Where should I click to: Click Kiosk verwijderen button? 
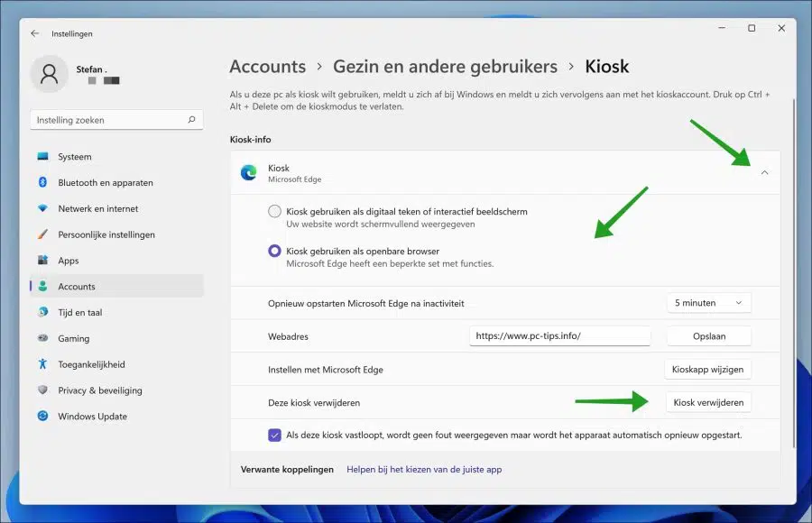708,402
